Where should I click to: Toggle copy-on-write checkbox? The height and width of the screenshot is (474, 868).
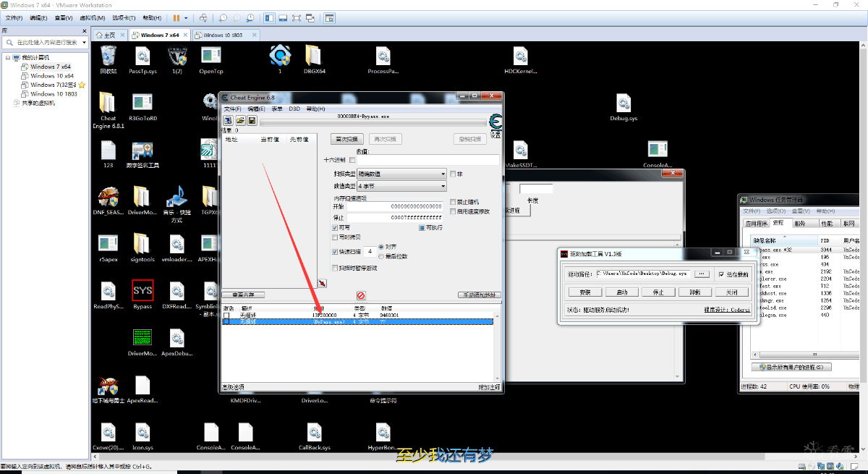point(335,237)
